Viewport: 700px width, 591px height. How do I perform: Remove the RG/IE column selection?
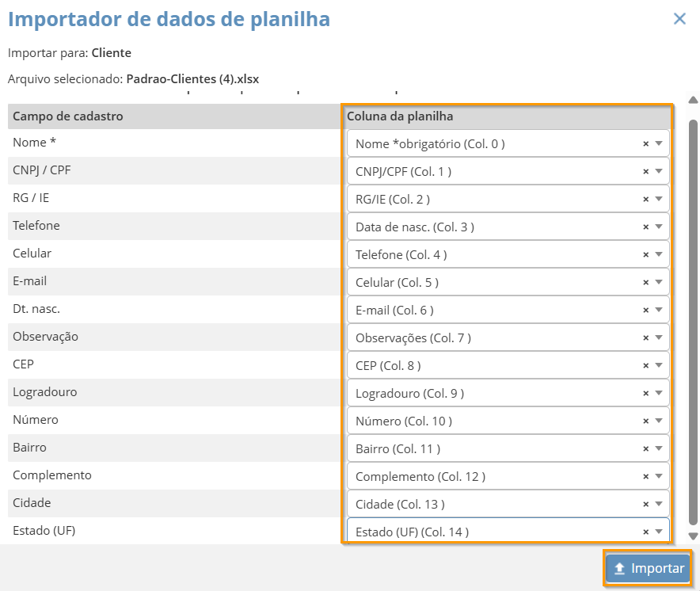645,200
